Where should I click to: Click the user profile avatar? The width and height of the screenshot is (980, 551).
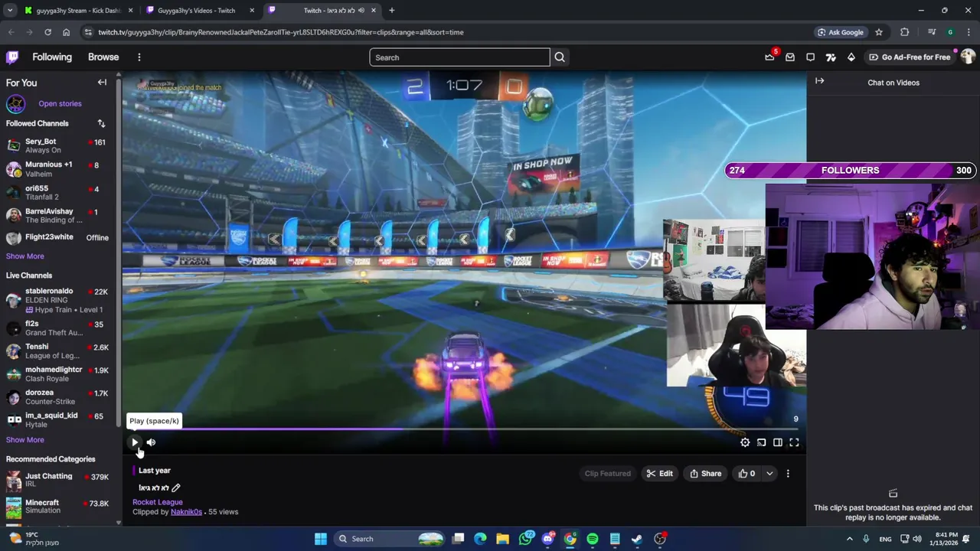968,57
